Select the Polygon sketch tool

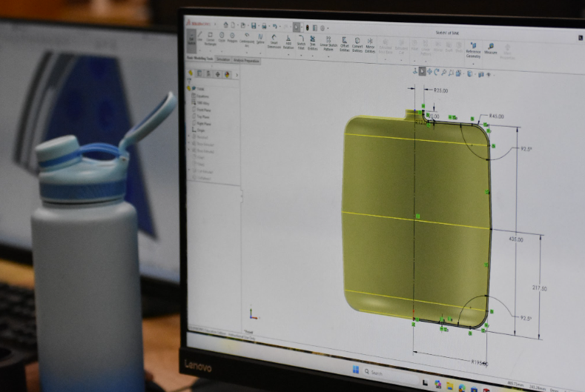point(232,38)
